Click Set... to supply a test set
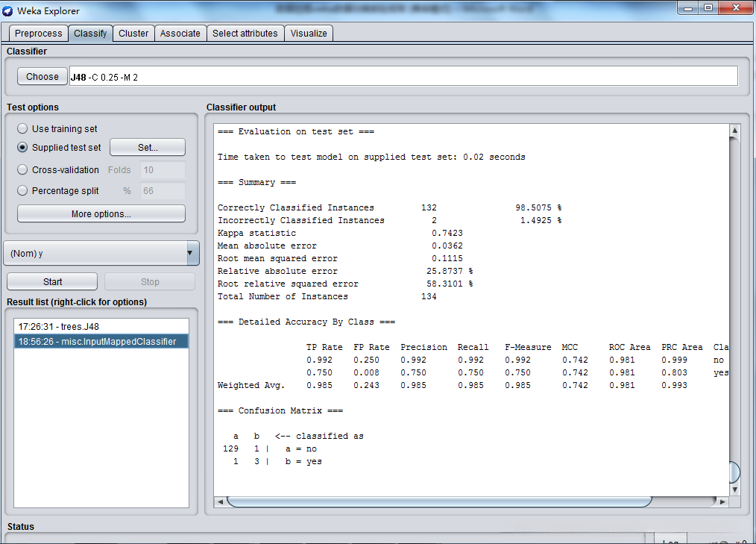 point(148,148)
